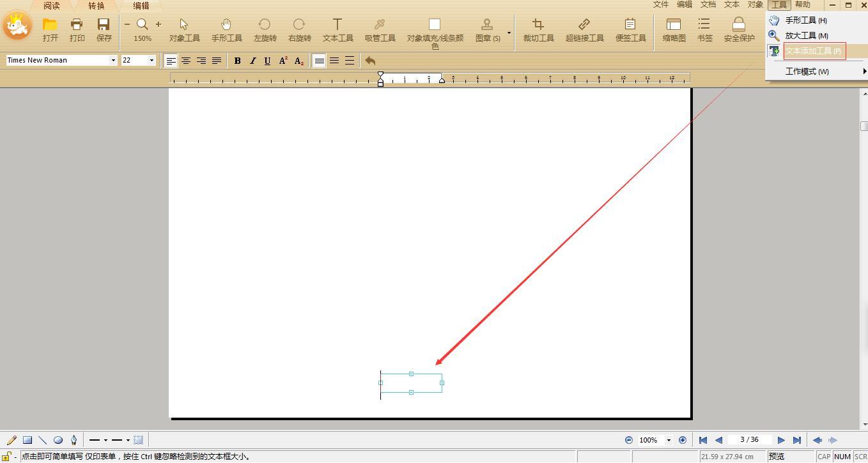Select the ellipse drawing tool in bottom bar

[58, 440]
